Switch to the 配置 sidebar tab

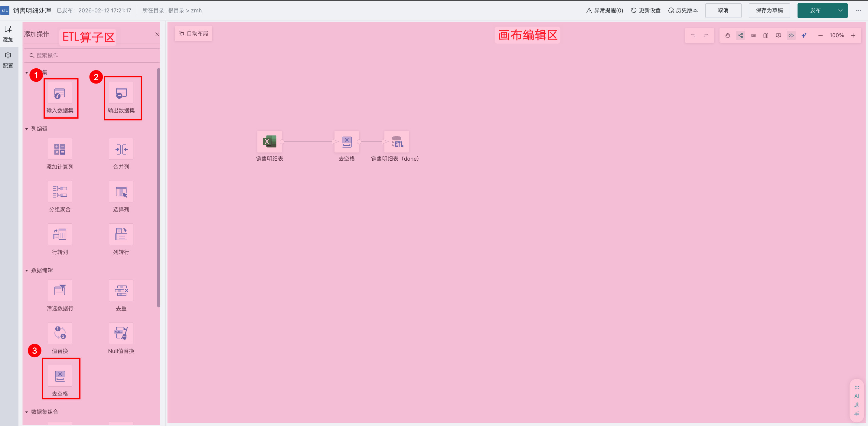(8, 60)
